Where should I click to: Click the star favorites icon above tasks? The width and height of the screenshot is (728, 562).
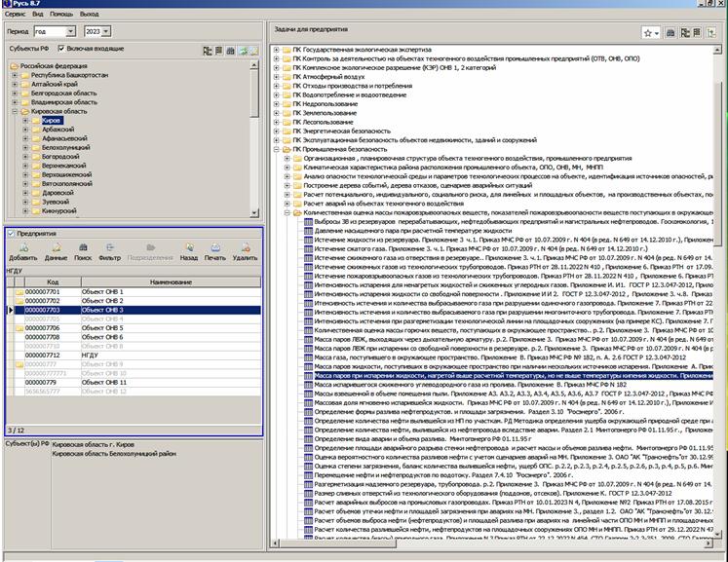[x=647, y=32]
